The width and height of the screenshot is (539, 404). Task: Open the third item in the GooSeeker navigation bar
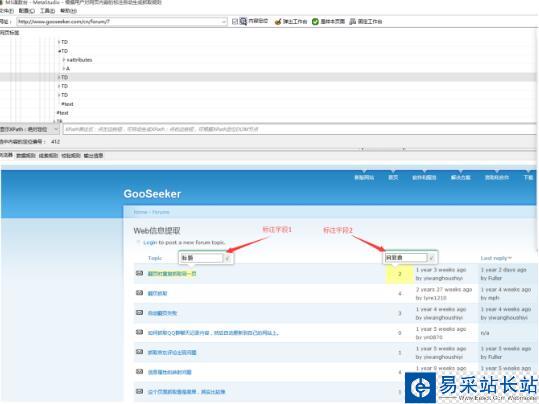pos(424,177)
